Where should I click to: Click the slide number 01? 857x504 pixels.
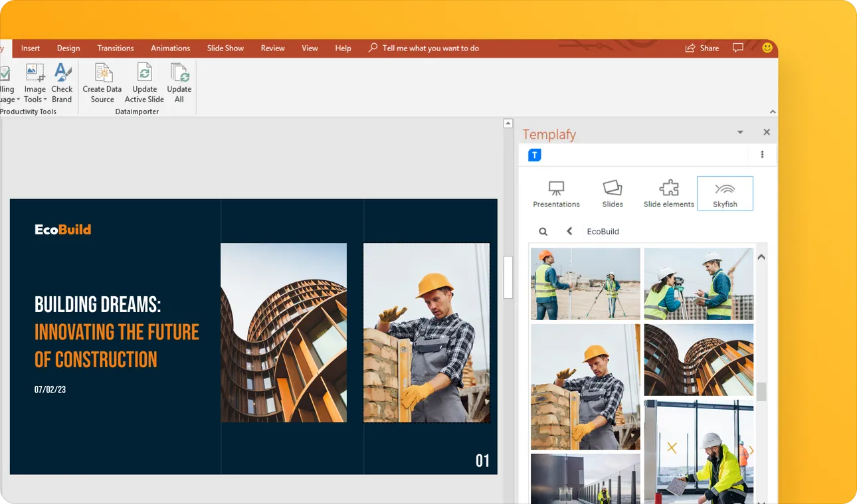482,461
